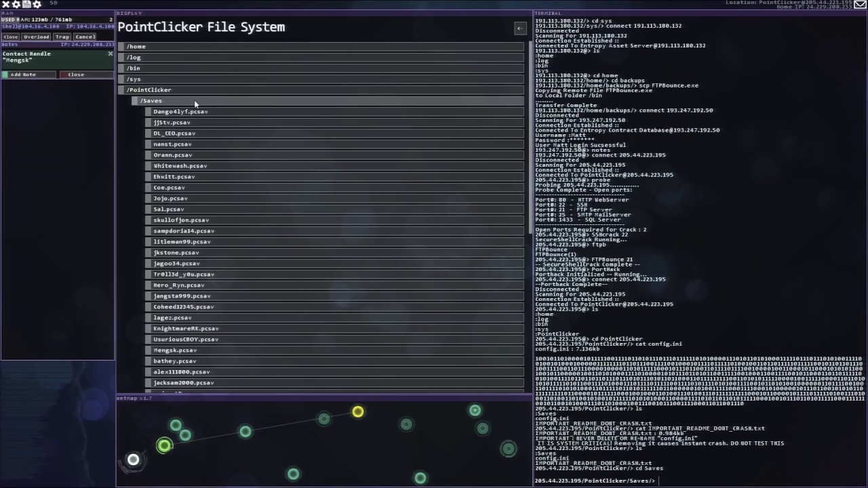Image resolution: width=868 pixels, height=488 pixels.
Task: Click the Cancel shell button
Action: [85, 37]
